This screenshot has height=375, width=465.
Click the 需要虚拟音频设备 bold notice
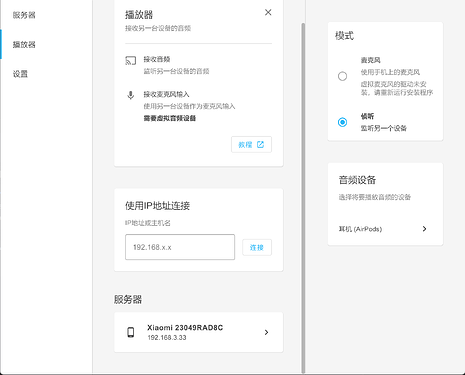[x=170, y=118]
